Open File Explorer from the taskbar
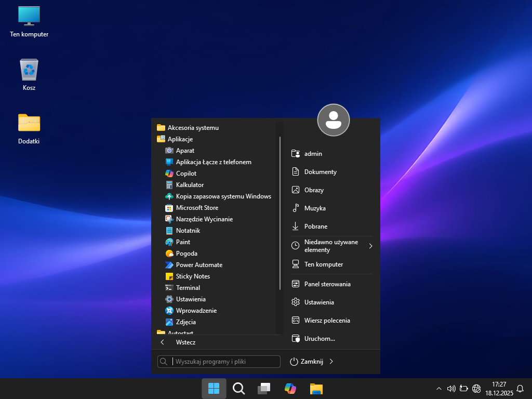Screen dimensions: 532x399 click(316, 388)
